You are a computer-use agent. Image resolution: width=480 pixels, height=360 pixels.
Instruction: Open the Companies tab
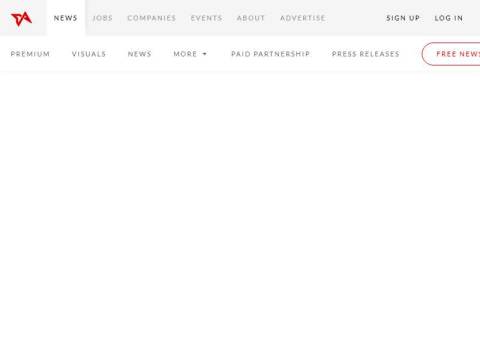pos(152,18)
